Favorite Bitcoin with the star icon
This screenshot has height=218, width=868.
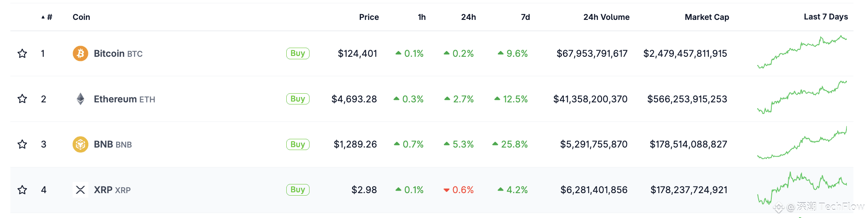[22, 53]
